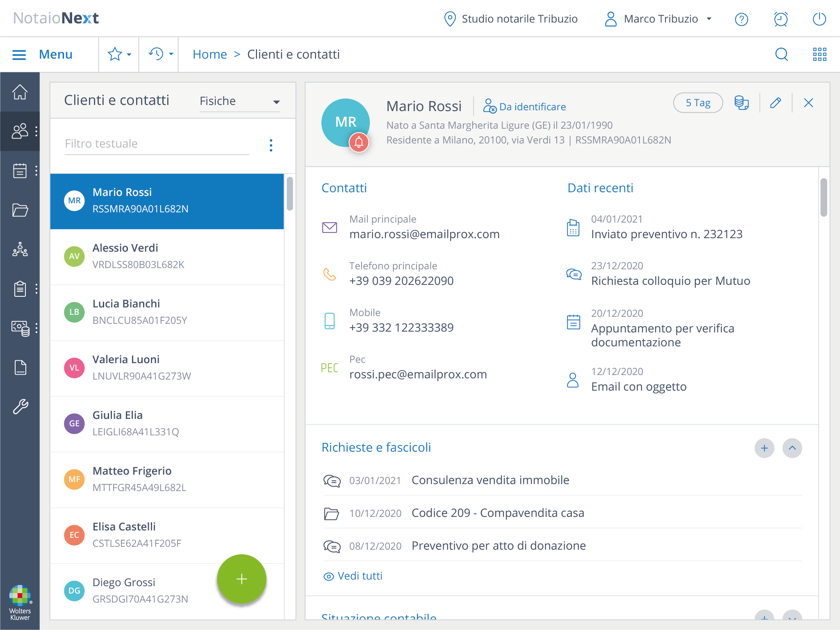Go to Home in breadcrumb

pos(209,54)
